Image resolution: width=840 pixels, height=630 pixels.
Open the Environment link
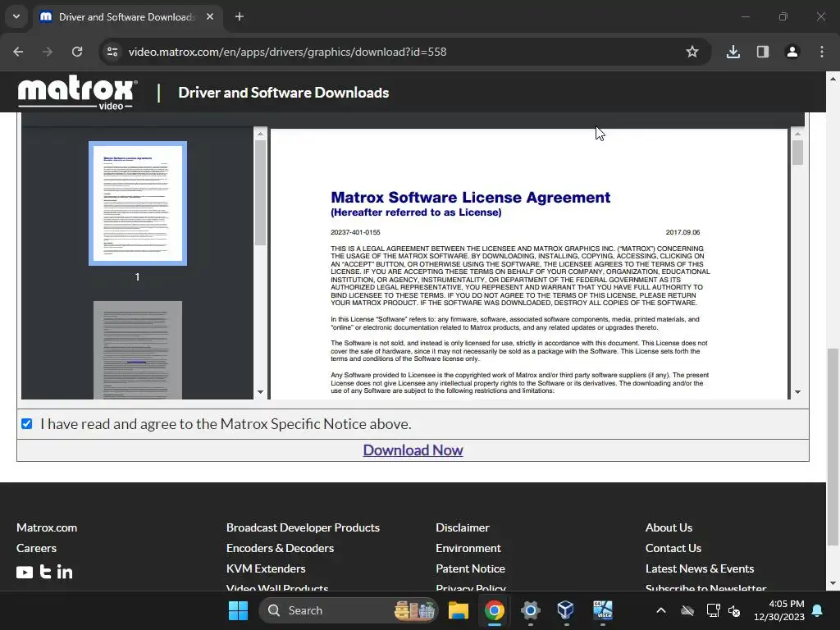coord(468,548)
